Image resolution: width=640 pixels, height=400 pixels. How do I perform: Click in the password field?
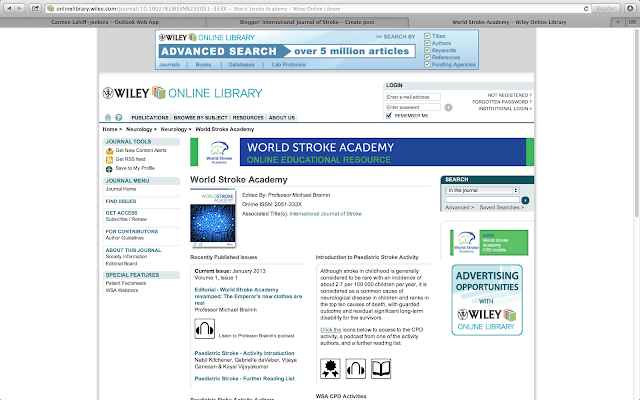point(413,107)
